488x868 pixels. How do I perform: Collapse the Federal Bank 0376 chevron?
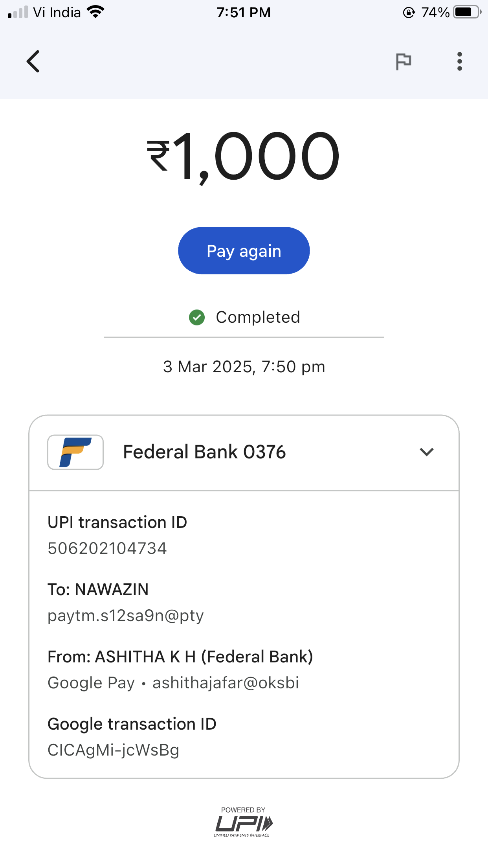pyautogui.click(x=426, y=452)
